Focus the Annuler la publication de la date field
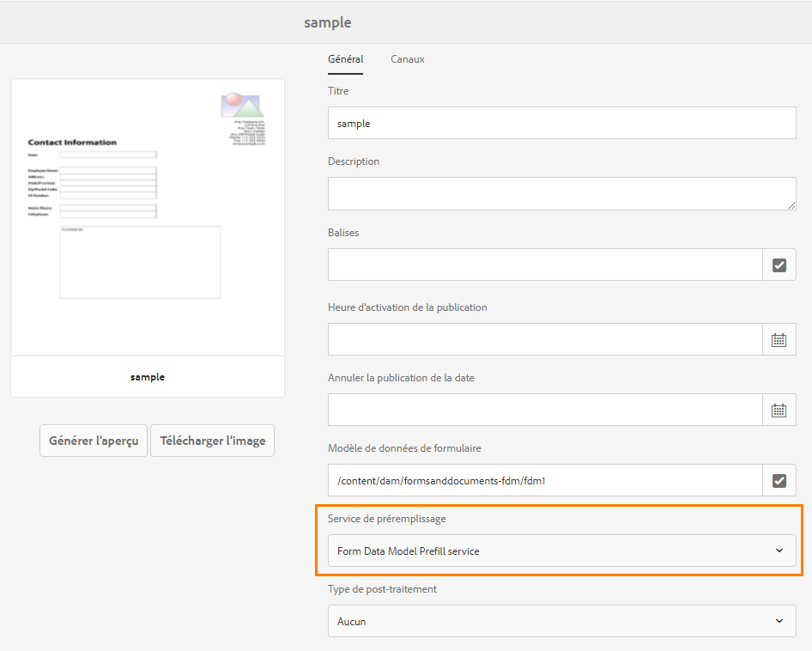The width and height of the screenshot is (812, 651). [545, 410]
